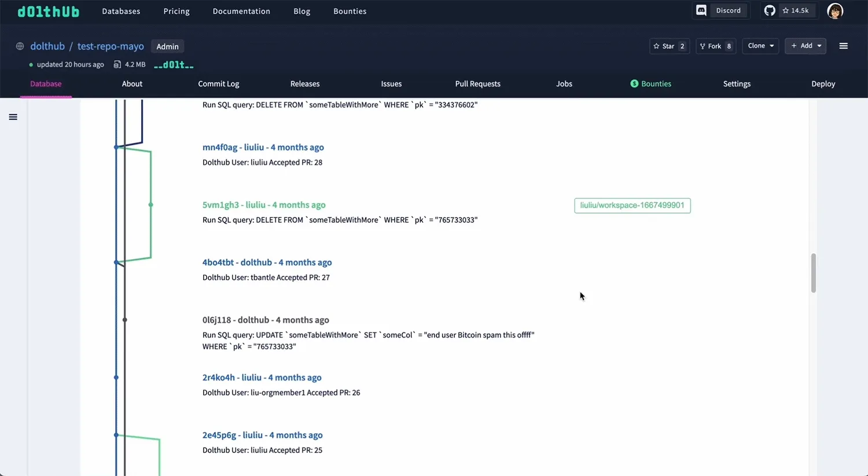Viewport: 868px width, 476px height.
Task: Open the Bounties tab of the repository
Action: tap(650, 83)
